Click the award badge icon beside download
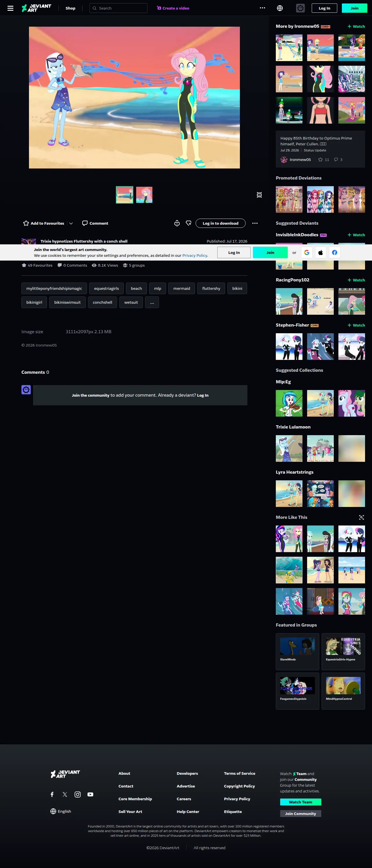372x868 pixels. point(177,224)
